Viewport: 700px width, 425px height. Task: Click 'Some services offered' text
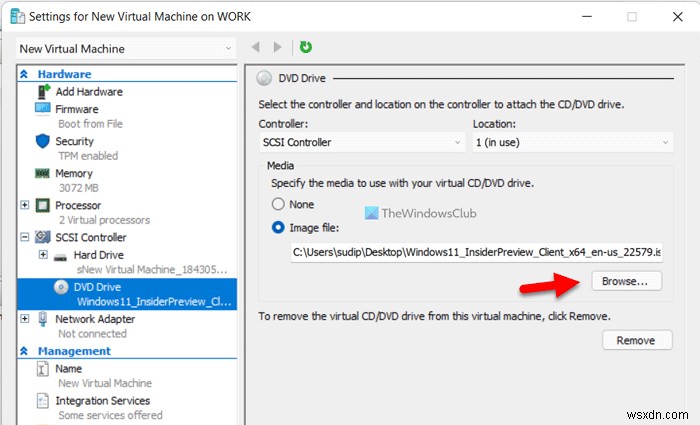(110, 415)
